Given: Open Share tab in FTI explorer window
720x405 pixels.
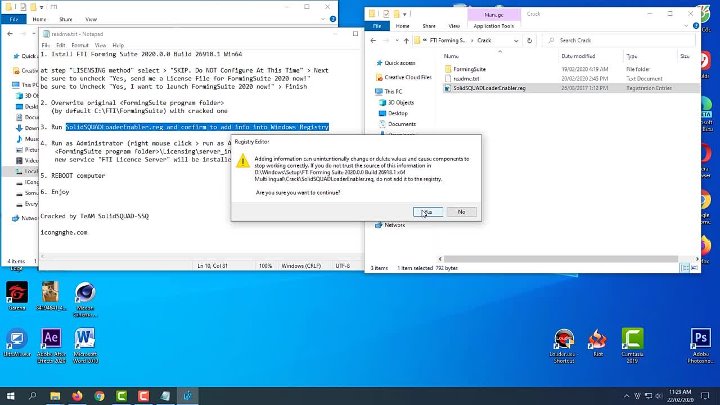Looking at the screenshot, I should (x=66, y=19).
